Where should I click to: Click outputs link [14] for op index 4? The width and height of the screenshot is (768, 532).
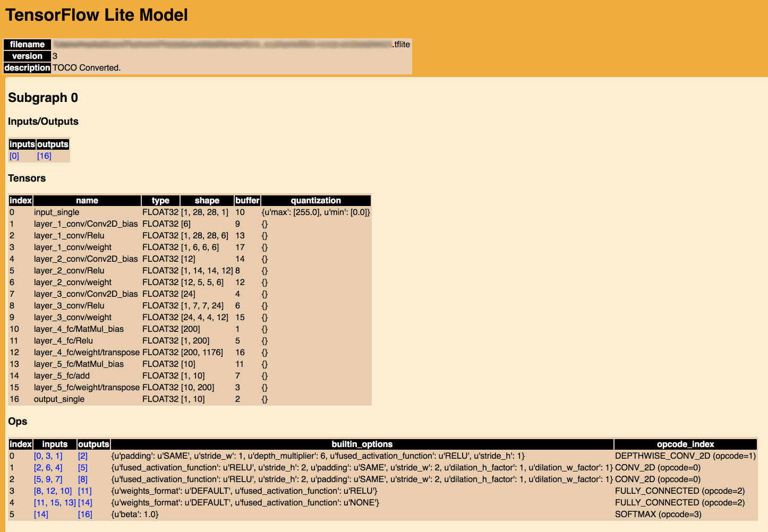point(85,502)
